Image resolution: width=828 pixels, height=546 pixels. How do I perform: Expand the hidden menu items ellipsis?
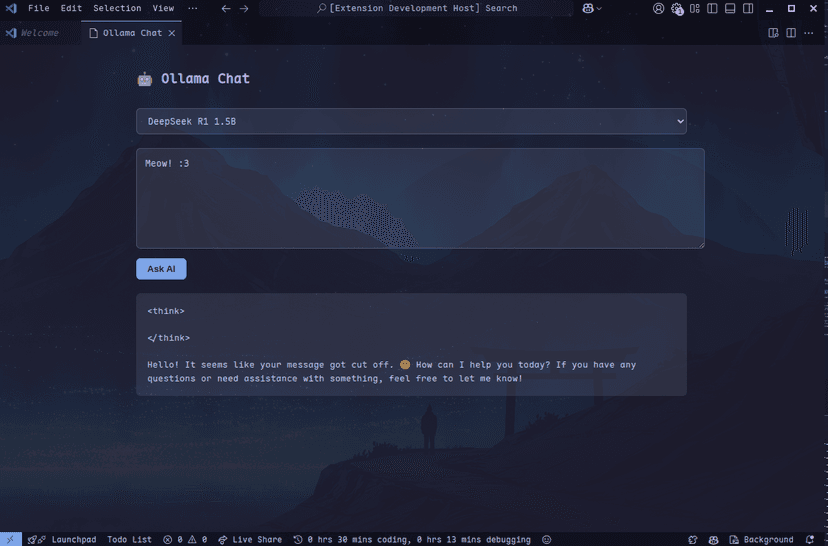pos(192,8)
